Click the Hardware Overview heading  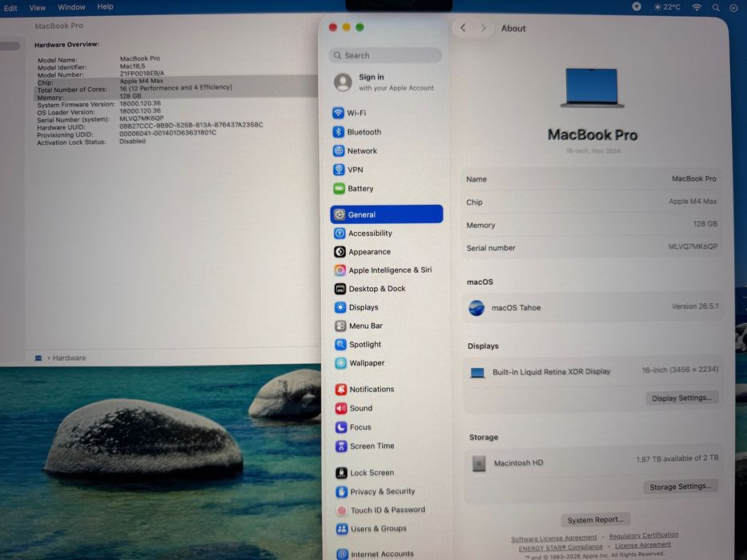(66, 44)
